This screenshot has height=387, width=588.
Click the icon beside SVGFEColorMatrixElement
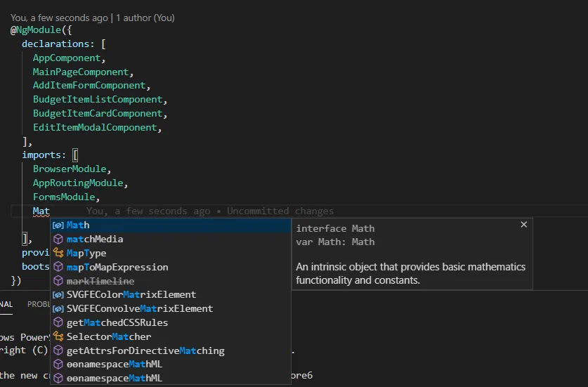click(x=58, y=295)
